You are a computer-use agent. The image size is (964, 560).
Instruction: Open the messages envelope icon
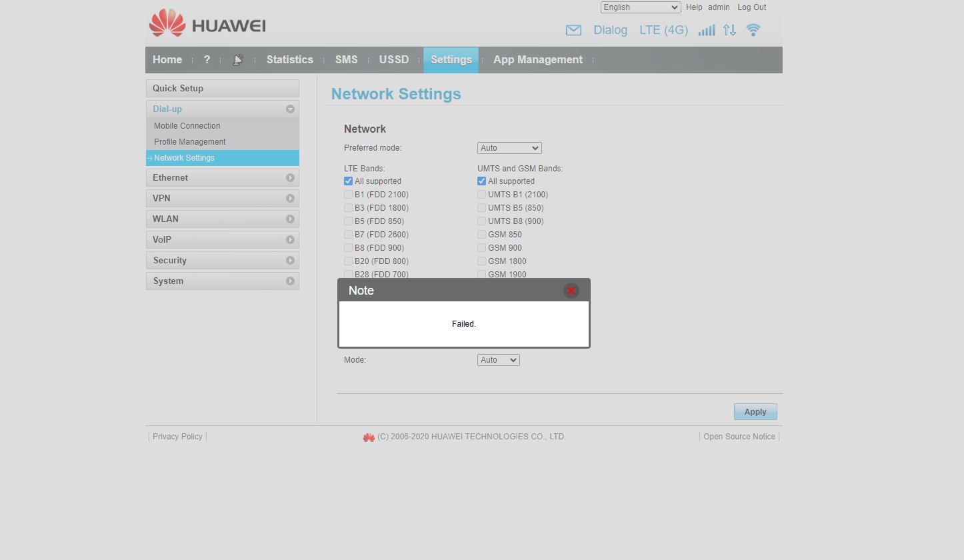click(573, 30)
